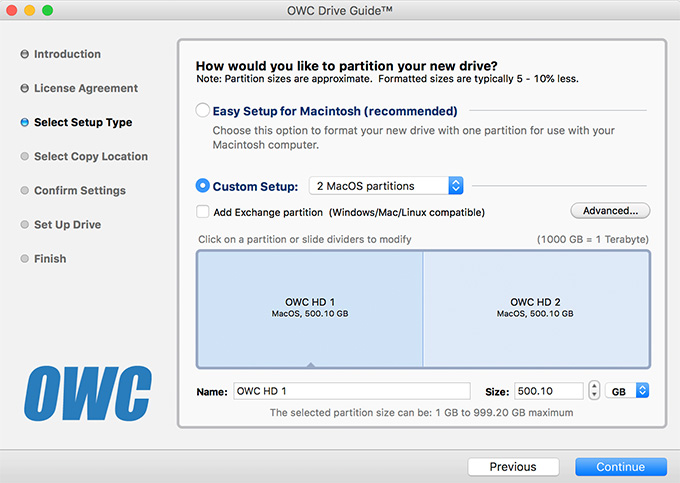This screenshot has height=483, width=680.
Task: Click the partition question heading
Action: [x=347, y=66]
